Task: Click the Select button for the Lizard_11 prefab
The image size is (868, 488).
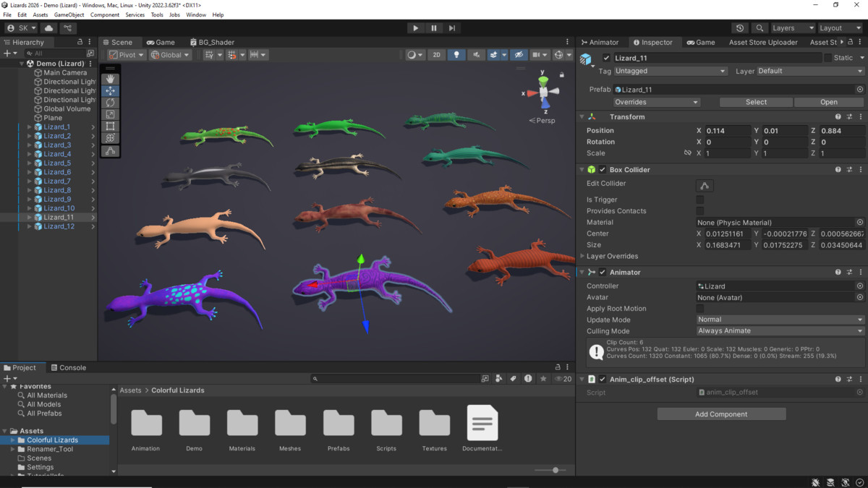Action: pos(755,102)
